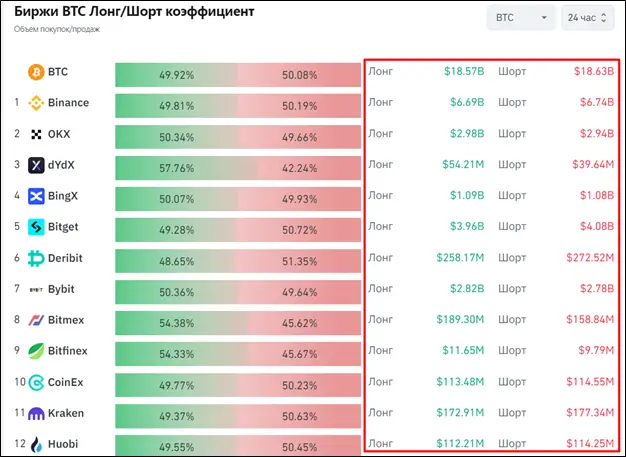Click the Kraken purple logo icon
The image size is (626, 457).
(x=35, y=413)
